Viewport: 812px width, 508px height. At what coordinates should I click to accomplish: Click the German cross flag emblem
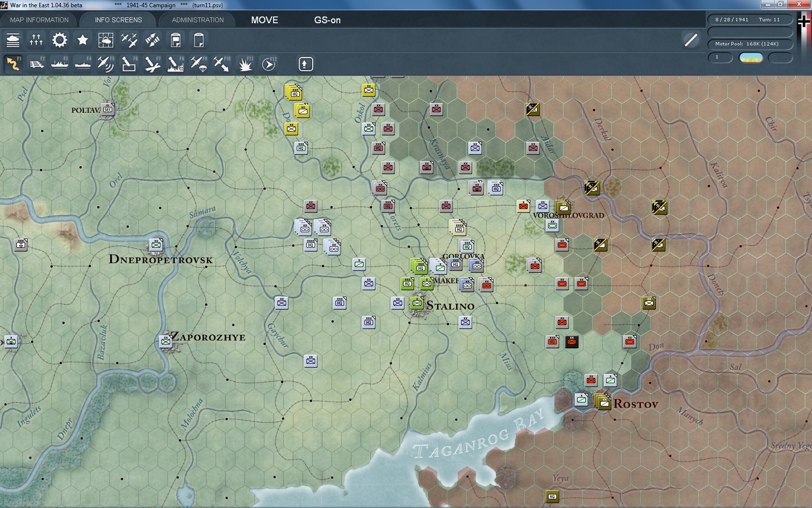click(804, 22)
